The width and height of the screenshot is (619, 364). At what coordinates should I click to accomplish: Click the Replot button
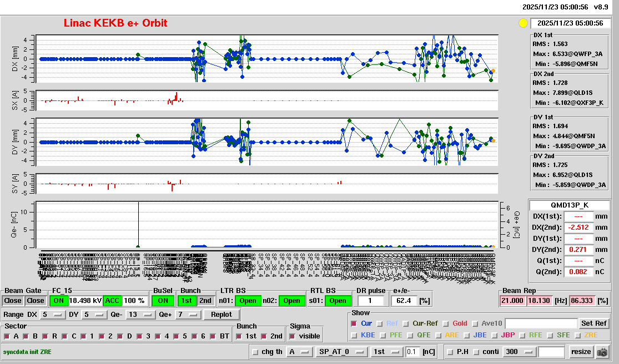tap(222, 315)
